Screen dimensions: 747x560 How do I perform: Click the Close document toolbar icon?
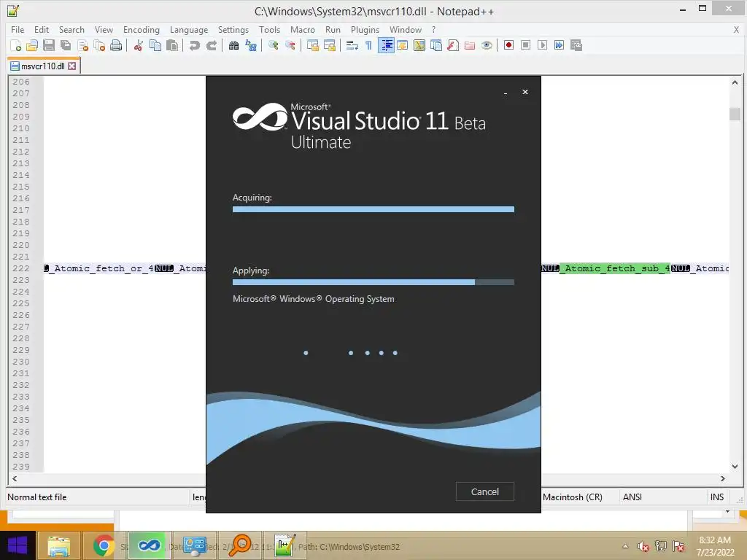click(82, 46)
